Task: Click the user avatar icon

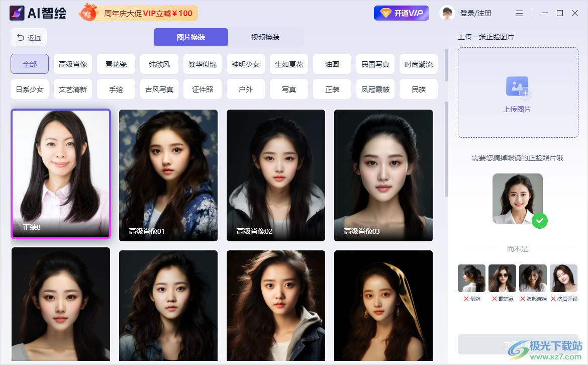Action: pos(447,13)
